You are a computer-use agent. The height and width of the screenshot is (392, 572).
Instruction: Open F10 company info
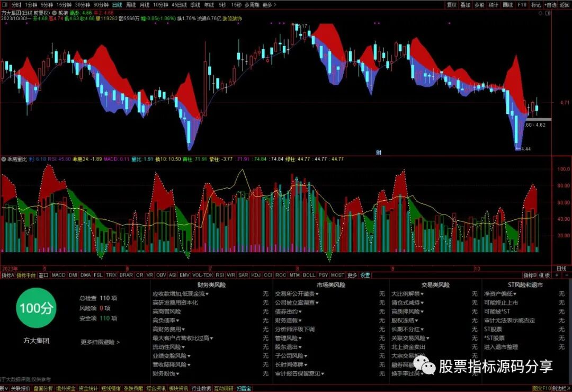click(522, 5)
